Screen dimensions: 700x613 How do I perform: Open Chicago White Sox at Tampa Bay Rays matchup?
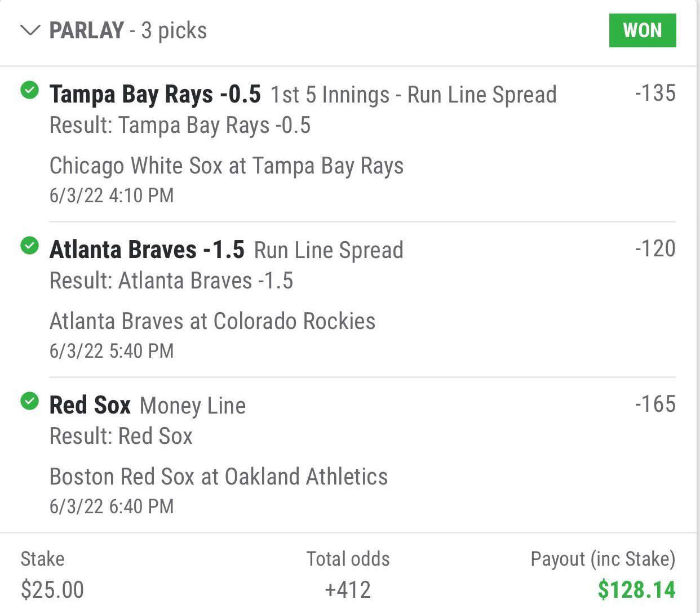point(227,166)
